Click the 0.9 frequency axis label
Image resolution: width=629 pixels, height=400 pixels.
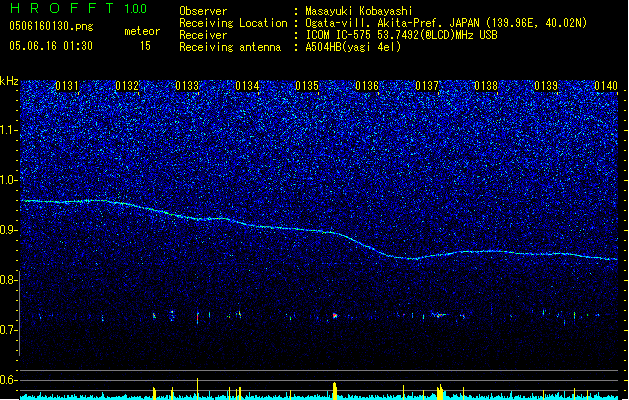tap(9, 230)
